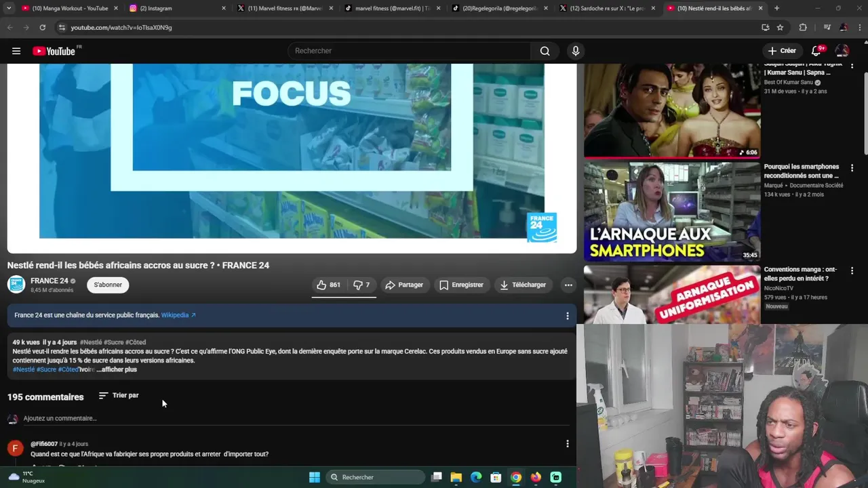868x488 pixels.
Task: Open options for the Conventions manga video
Action: (x=852, y=270)
